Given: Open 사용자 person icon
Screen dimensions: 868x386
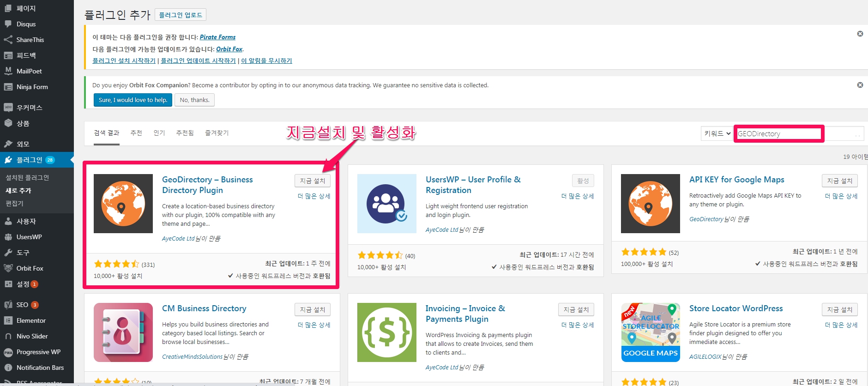Looking at the screenshot, I should [8, 221].
